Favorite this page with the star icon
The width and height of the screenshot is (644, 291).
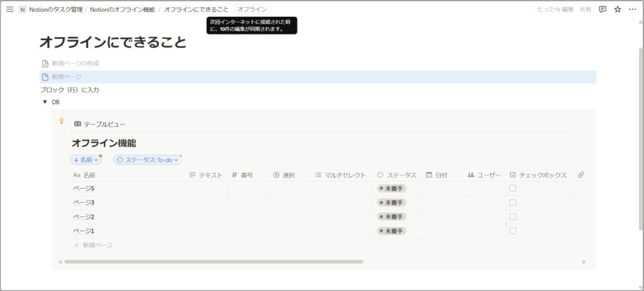click(x=618, y=9)
